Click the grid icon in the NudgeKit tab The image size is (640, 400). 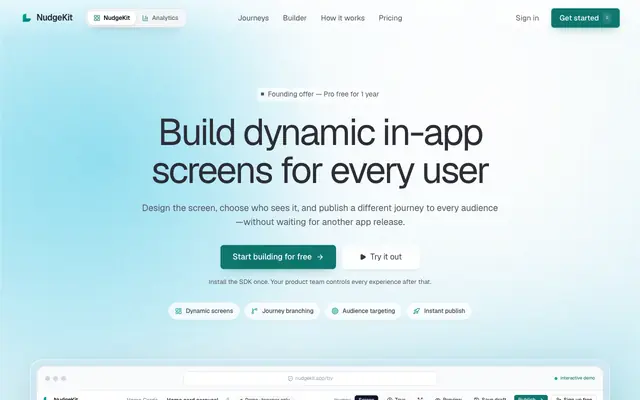click(97, 18)
